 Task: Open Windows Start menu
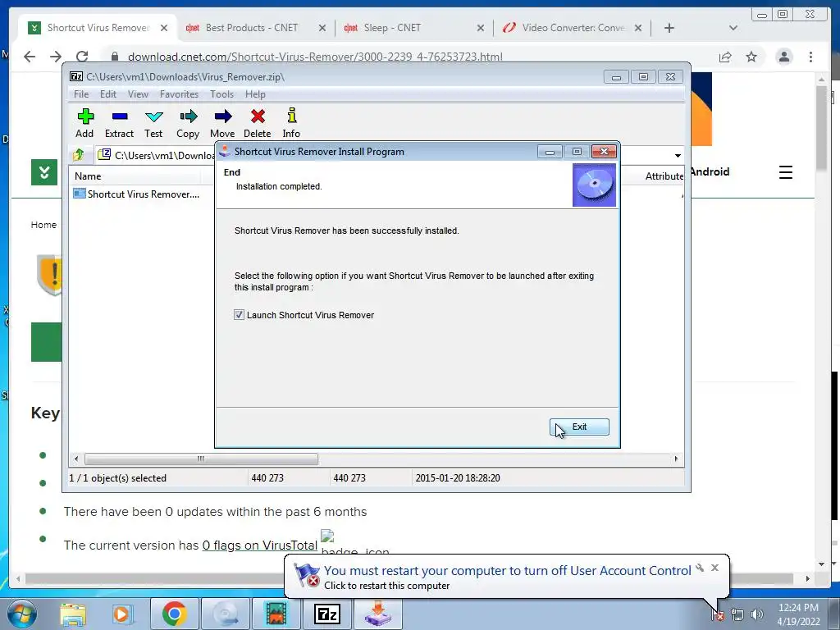[21, 614]
